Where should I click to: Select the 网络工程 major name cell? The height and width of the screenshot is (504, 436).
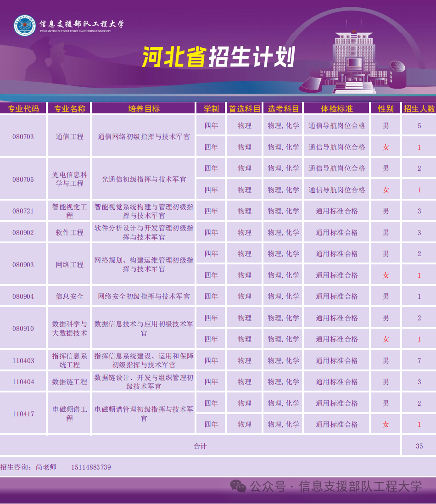[69, 264]
